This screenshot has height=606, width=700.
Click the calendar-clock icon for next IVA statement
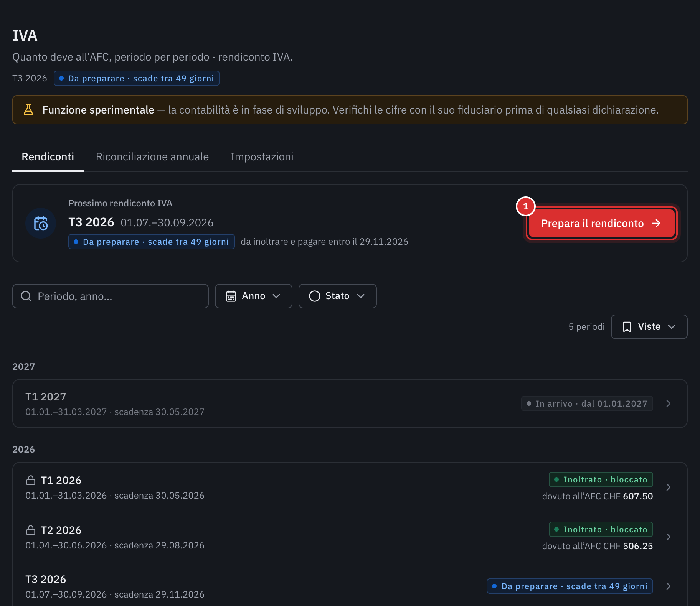[x=41, y=223]
